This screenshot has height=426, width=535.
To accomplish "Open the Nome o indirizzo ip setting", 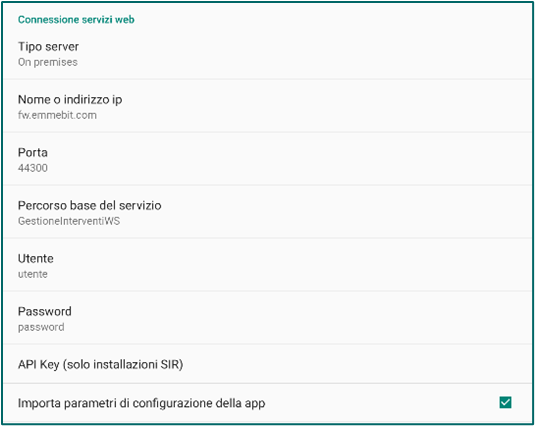I will point(267,106).
